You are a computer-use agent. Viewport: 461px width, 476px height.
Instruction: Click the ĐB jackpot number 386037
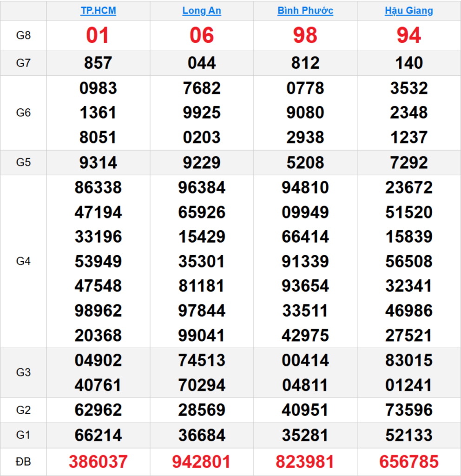point(99,462)
